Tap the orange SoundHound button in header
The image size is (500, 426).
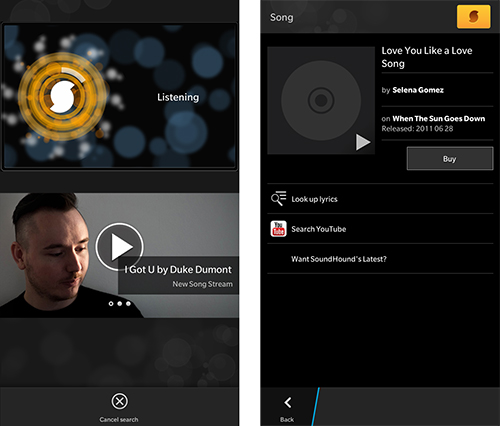[473, 16]
